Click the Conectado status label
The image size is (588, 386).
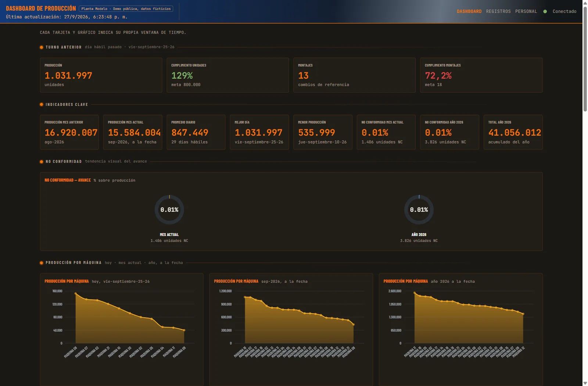click(564, 11)
